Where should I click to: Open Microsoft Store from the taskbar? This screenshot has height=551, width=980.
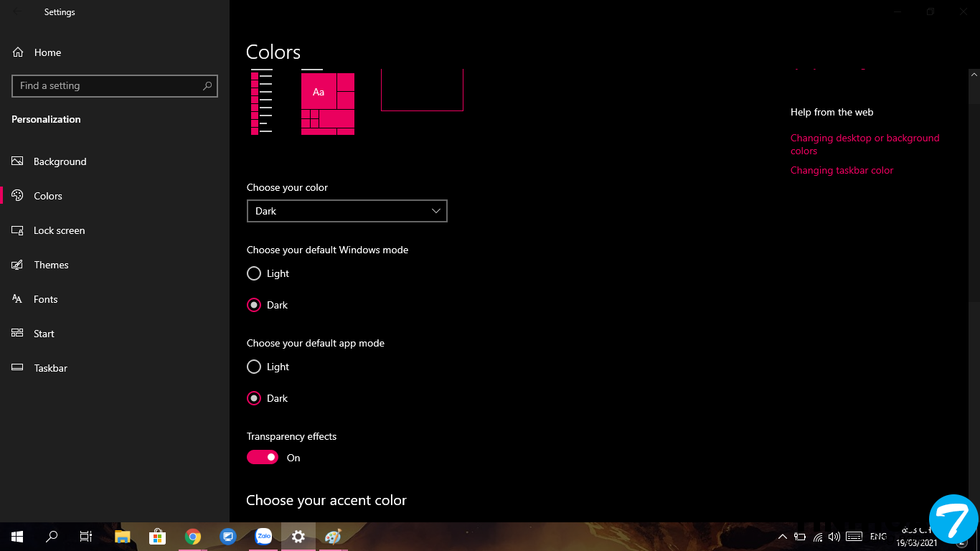click(157, 537)
